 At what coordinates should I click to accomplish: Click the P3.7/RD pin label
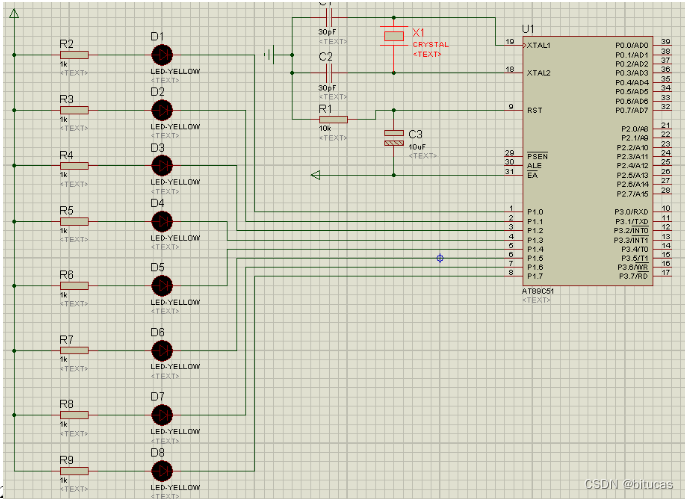(634, 276)
